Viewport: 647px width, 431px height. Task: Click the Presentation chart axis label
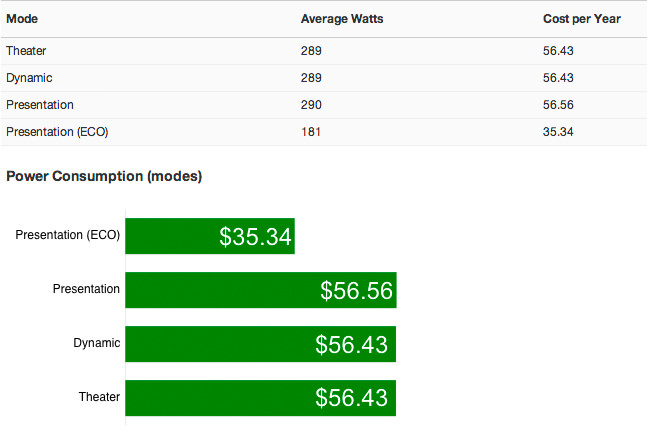(86, 289)
